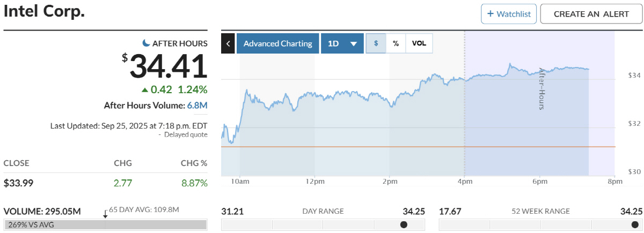Click the vertical After-Hours chart label

[x=541, y=89]
